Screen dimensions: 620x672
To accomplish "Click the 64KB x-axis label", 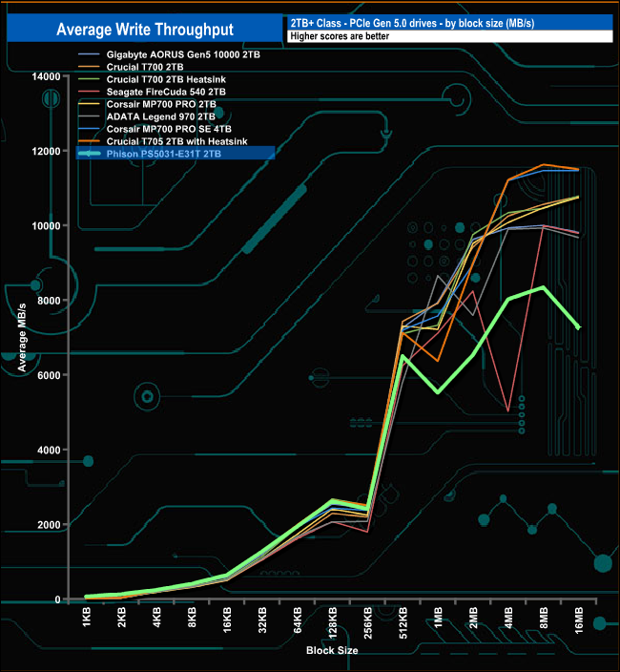I will click(298, 619).
